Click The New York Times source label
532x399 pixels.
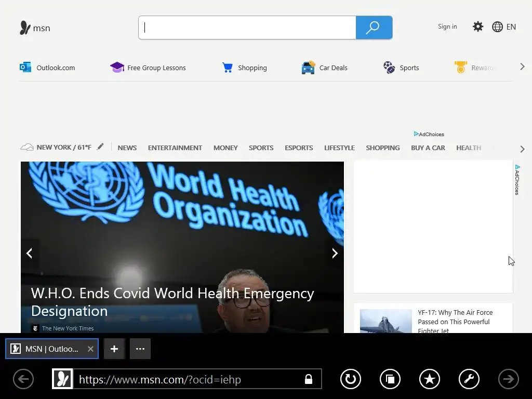tap(68, 328)
